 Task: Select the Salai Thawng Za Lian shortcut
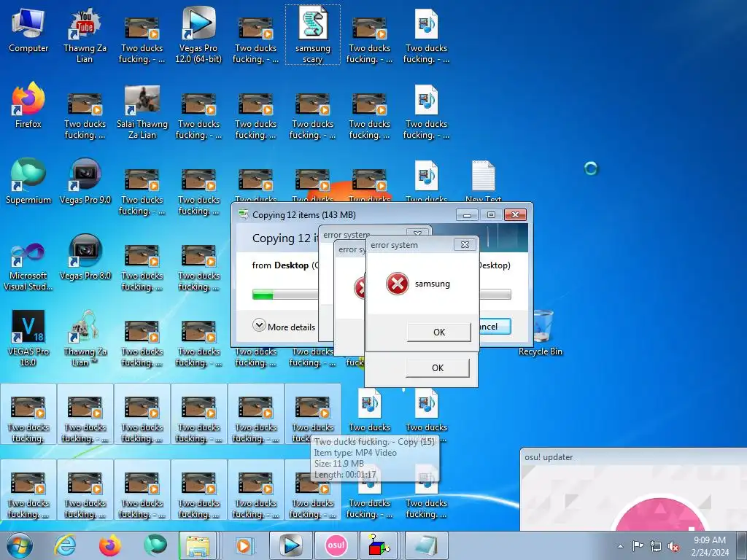pos(142,112)
